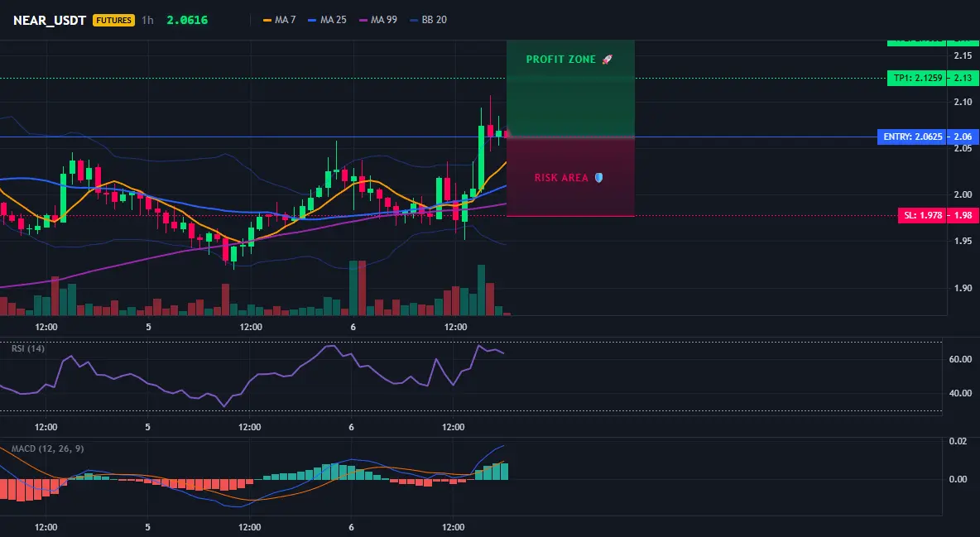Click date label 6 under the MACD panel
The image size is (980, 537).
[x=351, y=527]
